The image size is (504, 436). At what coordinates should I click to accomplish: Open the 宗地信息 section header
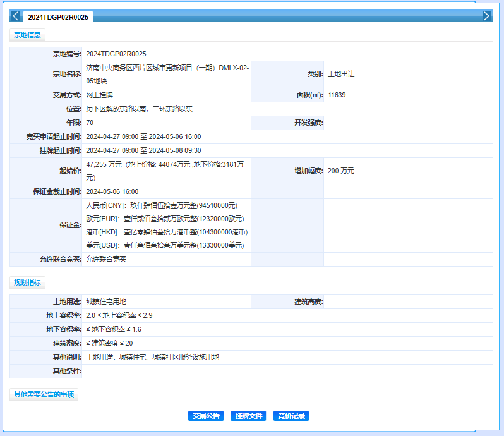27,35
